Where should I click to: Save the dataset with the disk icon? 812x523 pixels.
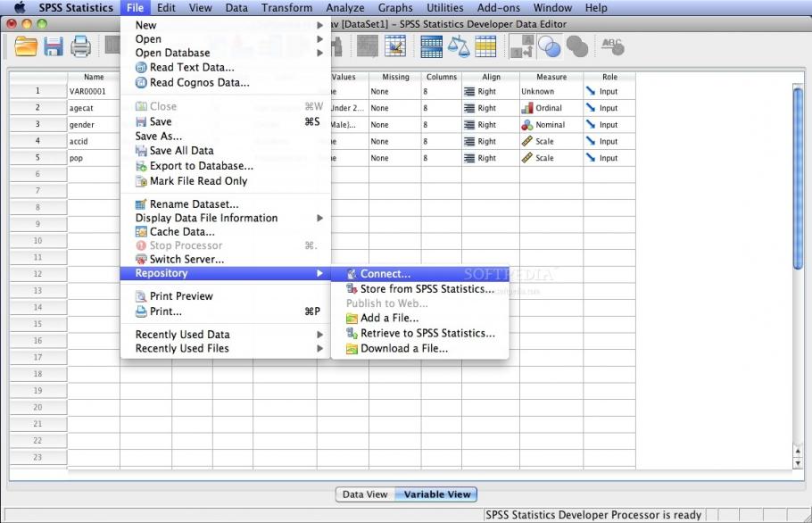coord(53,46)
